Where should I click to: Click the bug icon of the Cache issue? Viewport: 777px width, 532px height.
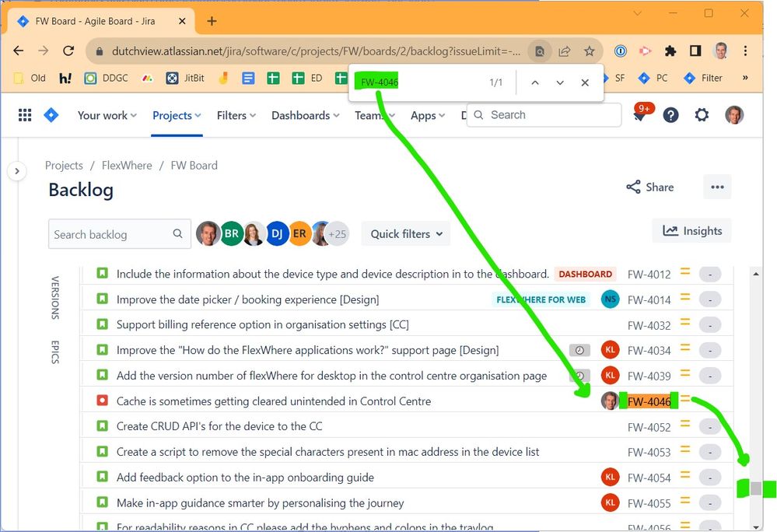pyautogui.click(x=102, y=401)
